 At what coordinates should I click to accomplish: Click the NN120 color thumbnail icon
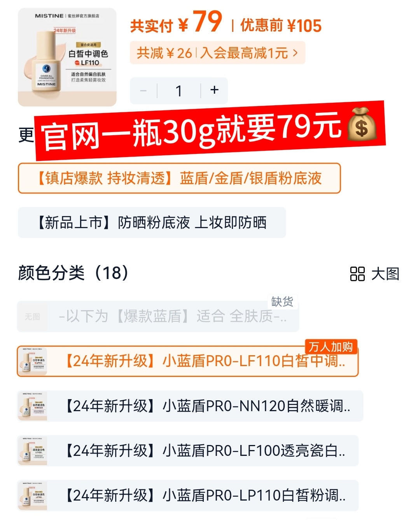(x=33, y=406)
